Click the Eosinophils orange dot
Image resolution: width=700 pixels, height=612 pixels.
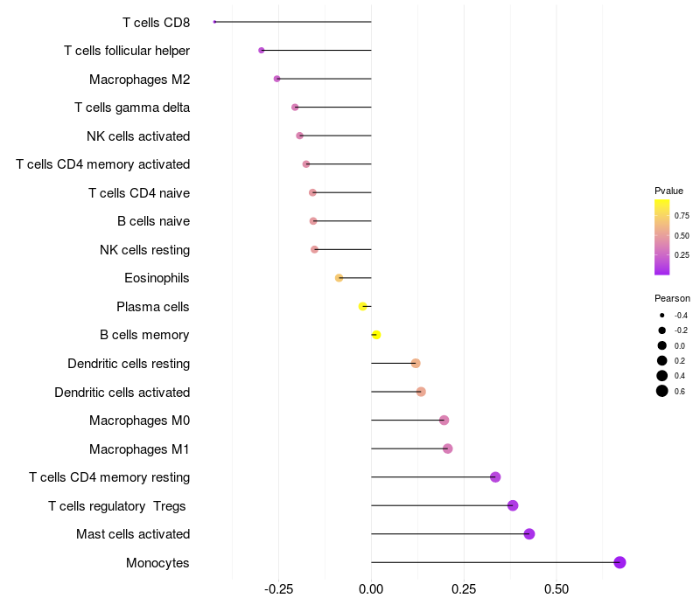tap(339, 278)
